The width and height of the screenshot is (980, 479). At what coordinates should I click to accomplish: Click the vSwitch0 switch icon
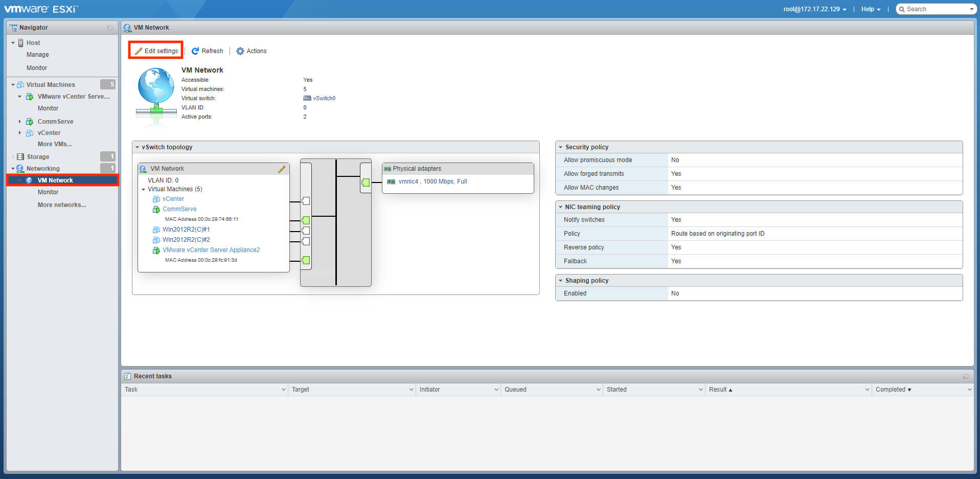pos(307,98)
